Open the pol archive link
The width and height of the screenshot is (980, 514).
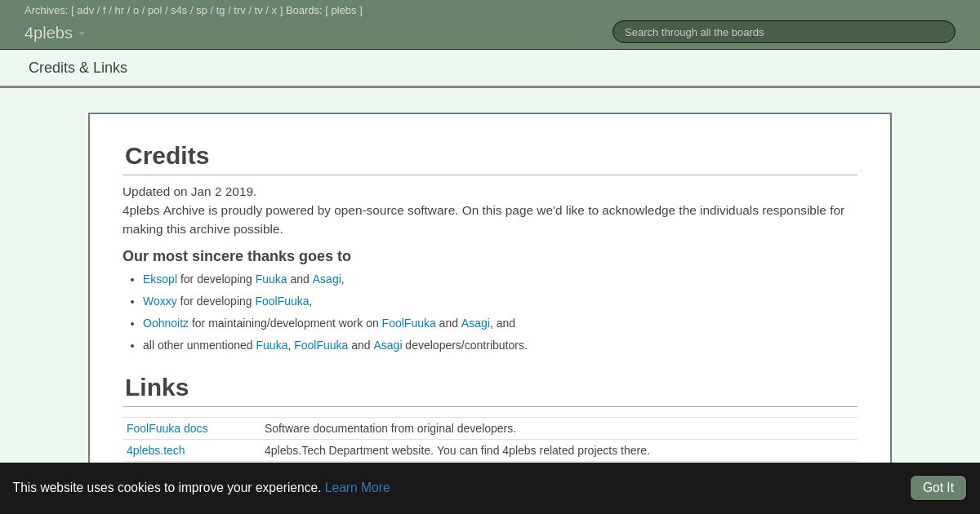(x=155, y=11)
